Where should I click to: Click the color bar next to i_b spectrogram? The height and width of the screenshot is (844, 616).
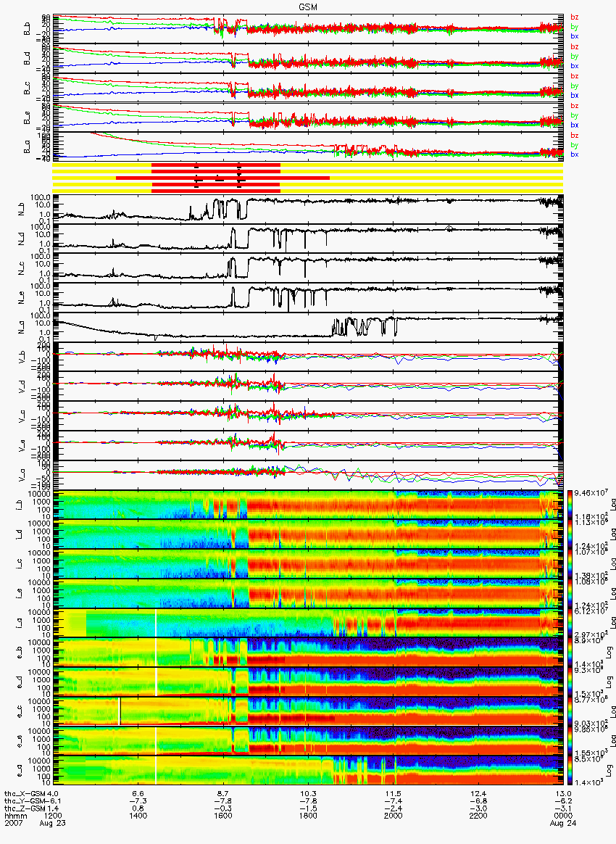click(570, 505)
